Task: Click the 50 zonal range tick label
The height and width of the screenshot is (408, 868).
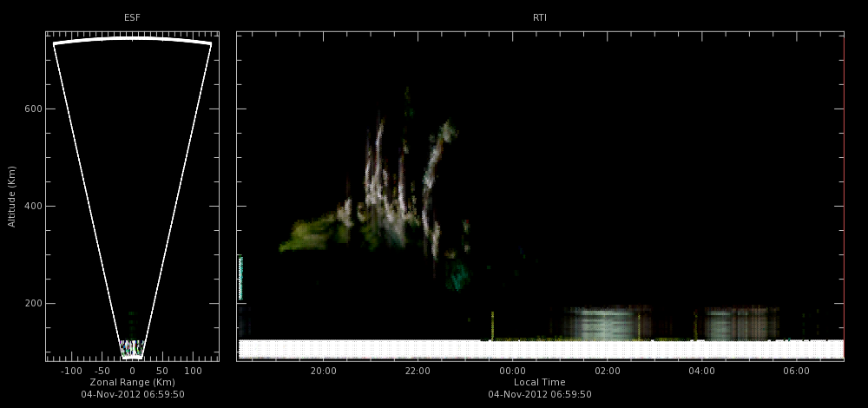Action: coord(162,371)
